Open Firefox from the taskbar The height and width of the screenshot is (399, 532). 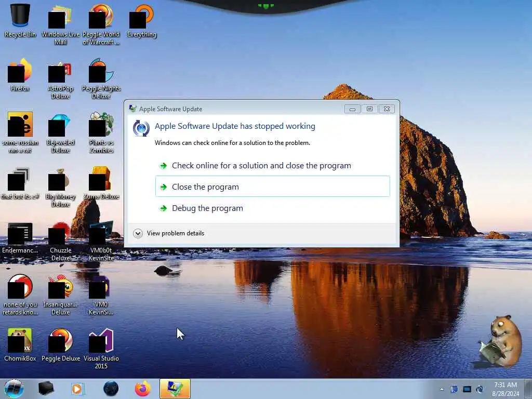(x=143, y=389)
